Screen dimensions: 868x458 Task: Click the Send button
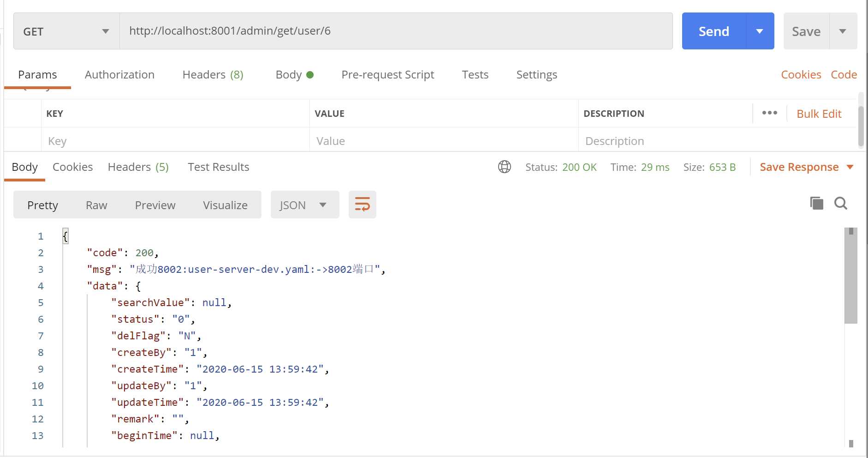(x=714, y=31)
